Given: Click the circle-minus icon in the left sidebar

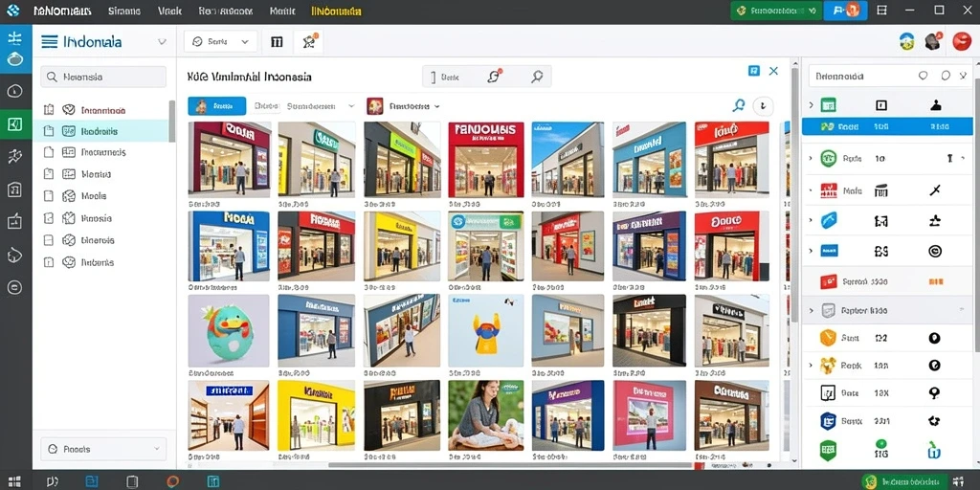Looking at the screenshot, I should [15, 287].
